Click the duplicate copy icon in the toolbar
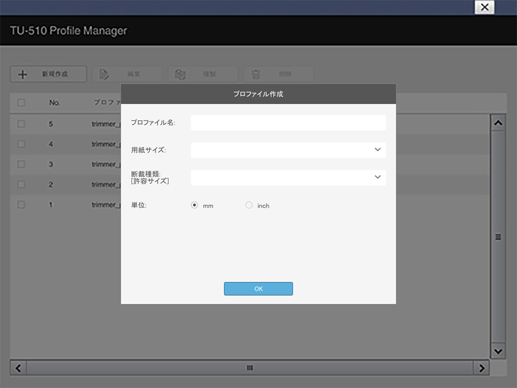 tap(180, 74)
